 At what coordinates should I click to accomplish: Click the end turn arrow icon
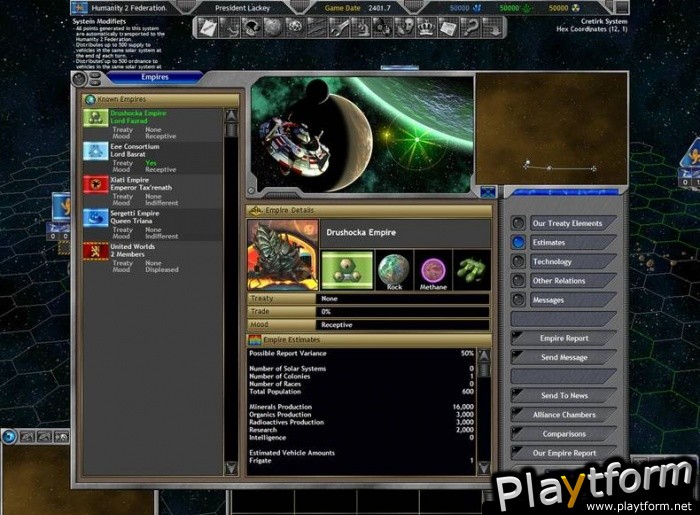[x=492, y=28]
